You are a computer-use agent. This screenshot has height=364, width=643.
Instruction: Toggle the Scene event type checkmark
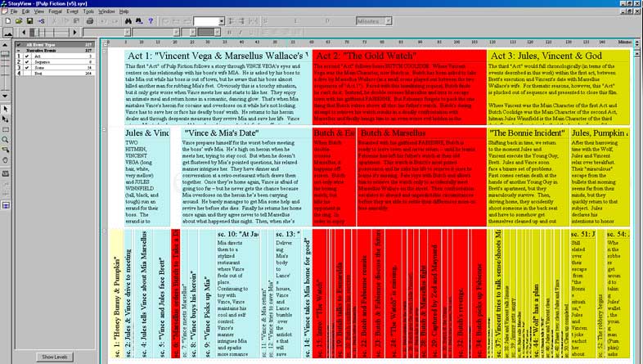click(27, 68)
